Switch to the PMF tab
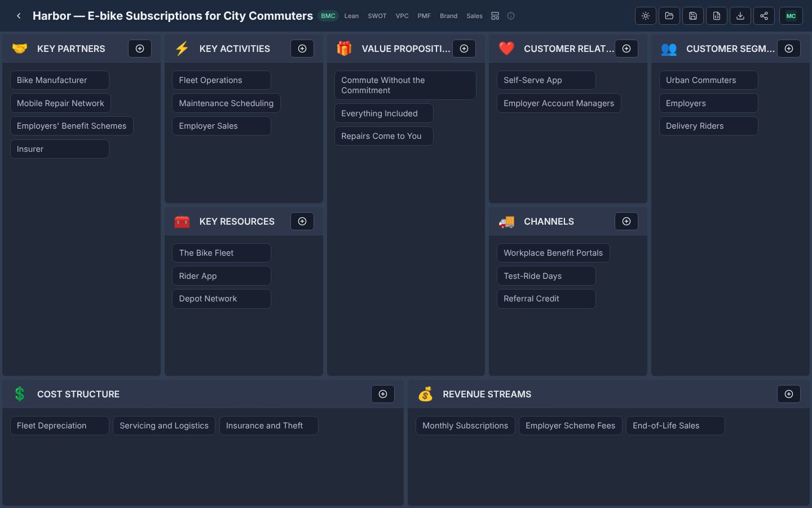 click(x=424, y=16)
